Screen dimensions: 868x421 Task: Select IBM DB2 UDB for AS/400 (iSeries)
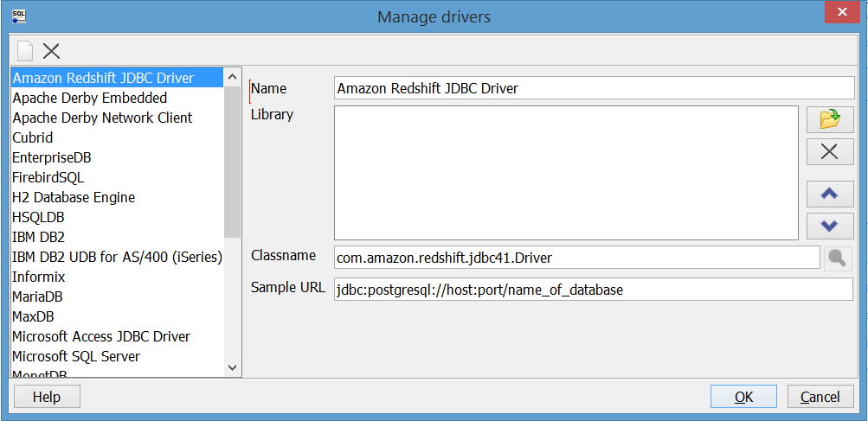pos(117,258)
